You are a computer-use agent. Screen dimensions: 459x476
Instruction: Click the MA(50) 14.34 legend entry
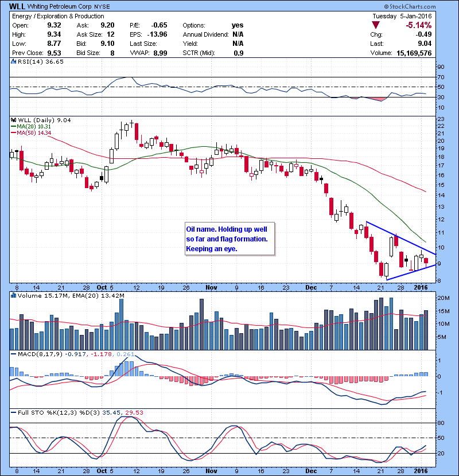point(30,132)
